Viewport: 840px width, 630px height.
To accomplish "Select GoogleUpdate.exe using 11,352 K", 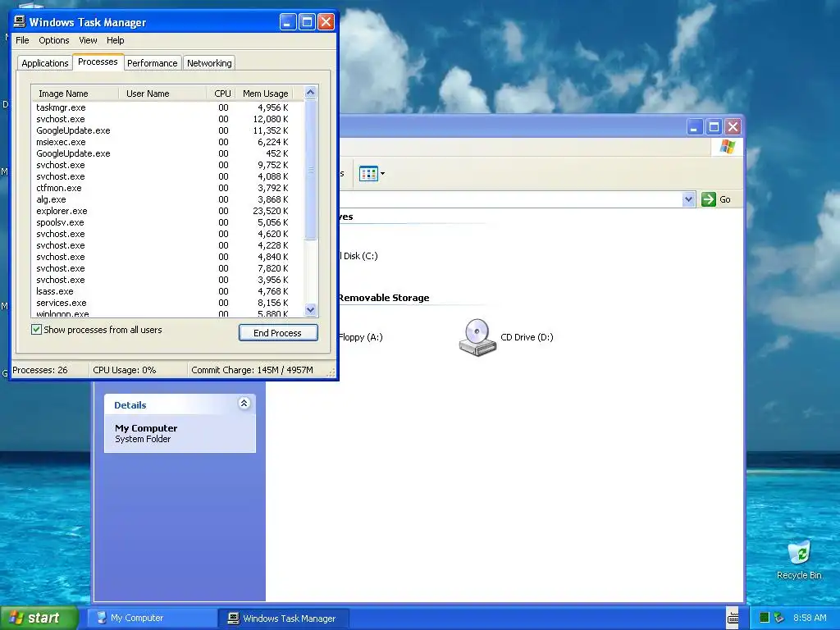I will point(167,130).
